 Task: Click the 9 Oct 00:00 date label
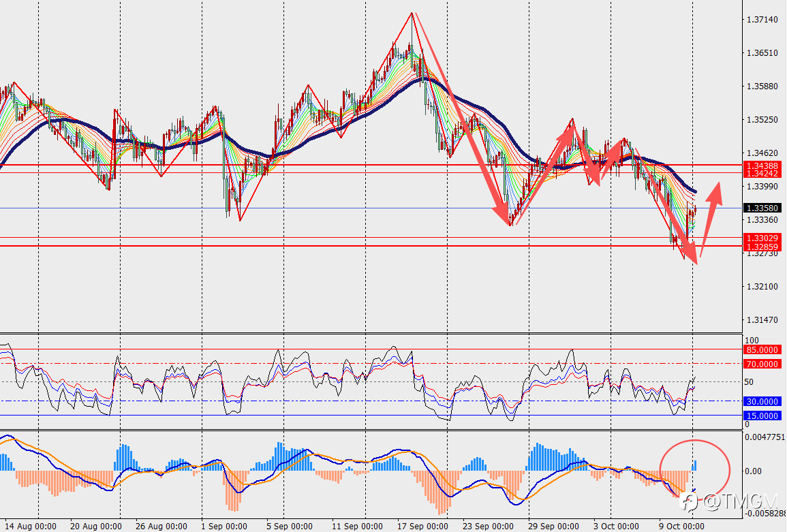(x=681, y=527)
